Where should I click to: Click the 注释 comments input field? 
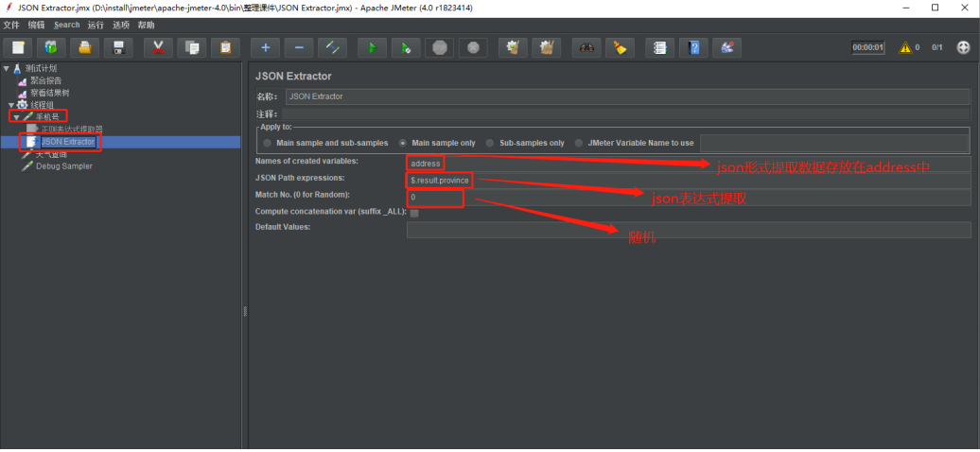tap(626, 114)
